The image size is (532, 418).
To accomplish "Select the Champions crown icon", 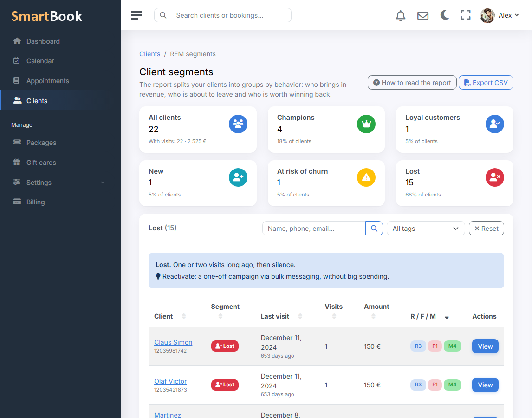I will pos(366,124).
